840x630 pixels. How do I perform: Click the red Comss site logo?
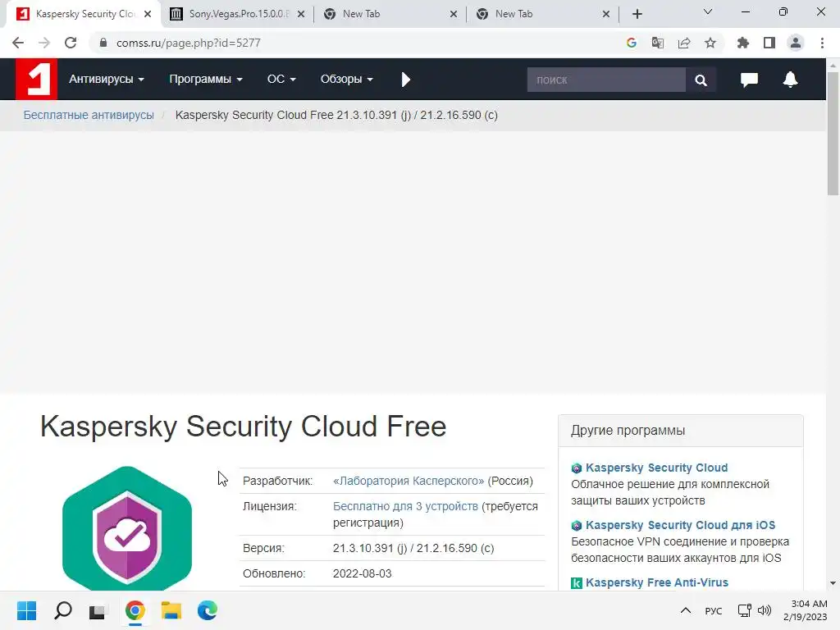coord(36,80)
